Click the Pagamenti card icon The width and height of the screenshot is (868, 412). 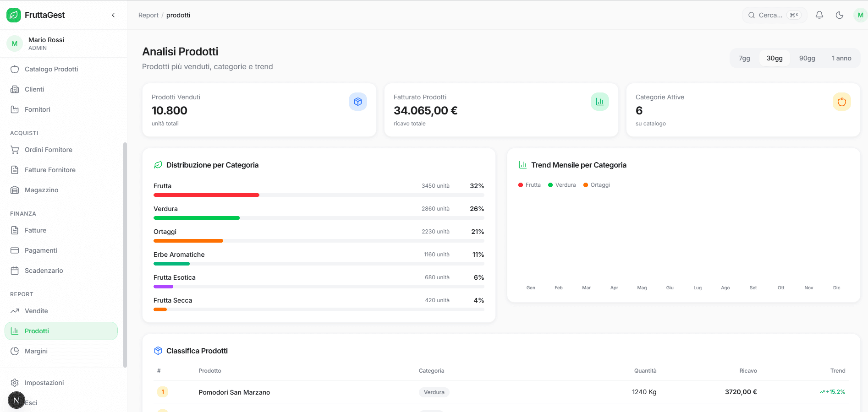15,250
